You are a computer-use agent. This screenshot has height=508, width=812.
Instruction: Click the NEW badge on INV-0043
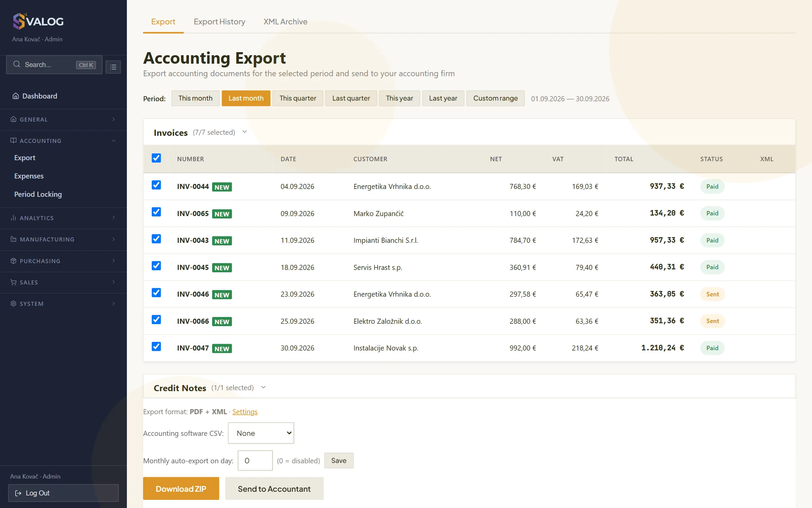click(222, 241)
